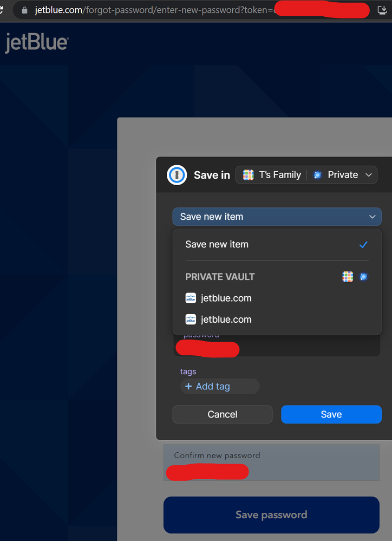Click the install app icon in address bar
Screen dimensions: 392x541
(382, 10)
